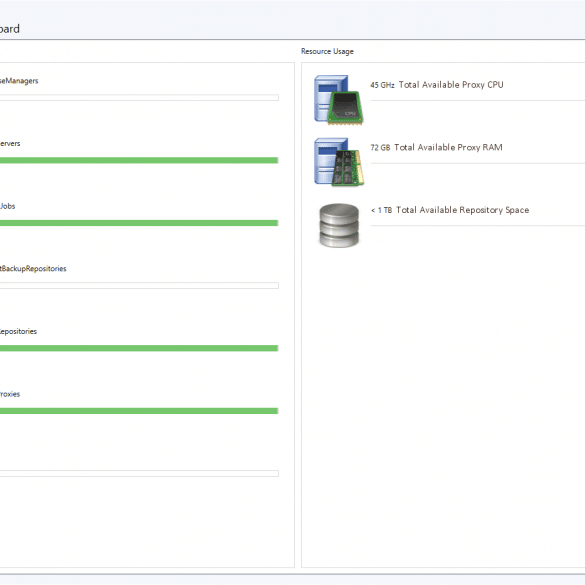585x585 pixels.
Task: Click the Proxy CPU server icon
Action: pos(339,100)
